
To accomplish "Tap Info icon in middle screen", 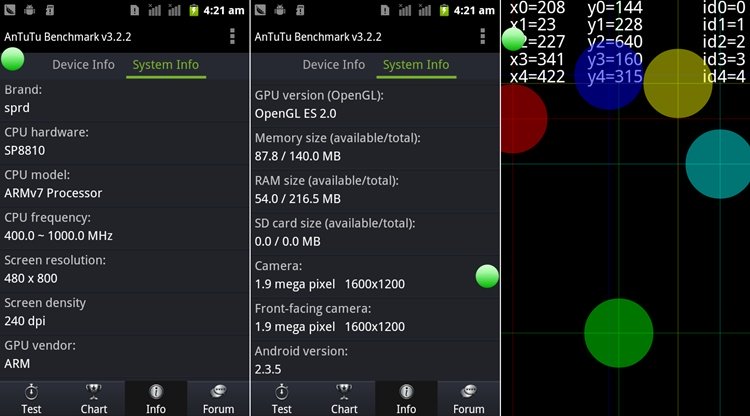I will pyautogui.click(x=406, y=391).
